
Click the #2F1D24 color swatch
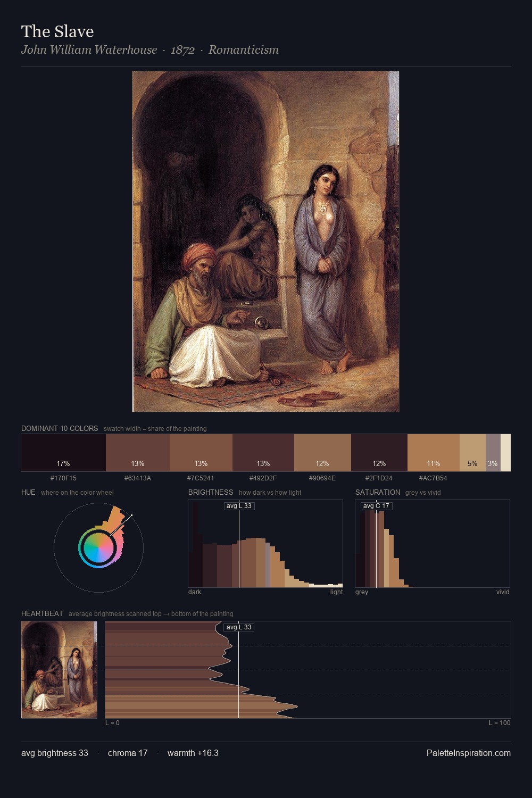coord(379,453)
